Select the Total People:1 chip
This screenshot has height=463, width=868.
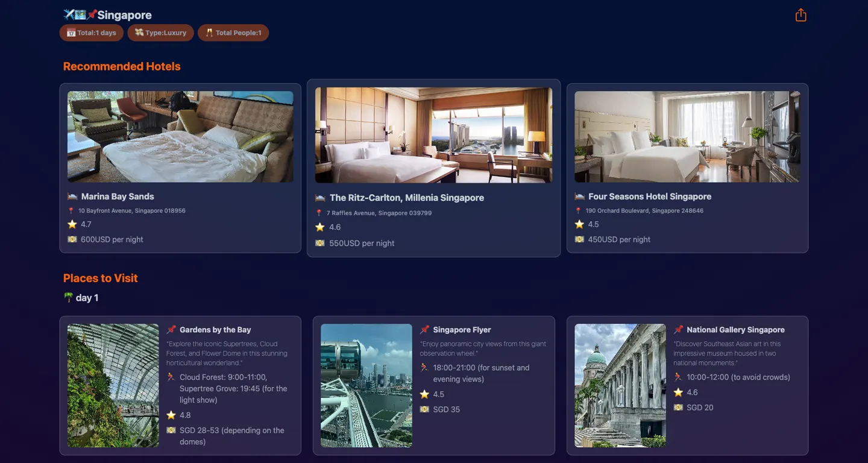point(233,33)
